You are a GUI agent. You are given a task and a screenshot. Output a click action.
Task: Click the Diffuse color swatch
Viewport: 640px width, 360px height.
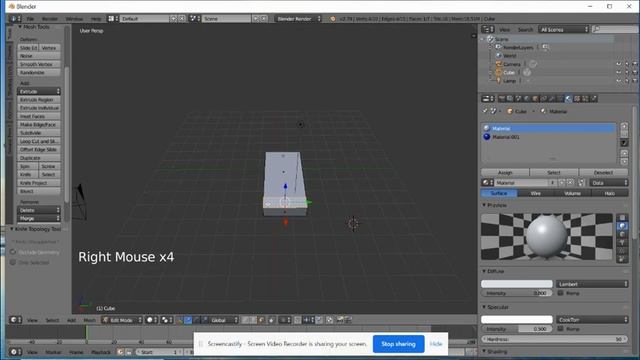(x=517, y=284)
